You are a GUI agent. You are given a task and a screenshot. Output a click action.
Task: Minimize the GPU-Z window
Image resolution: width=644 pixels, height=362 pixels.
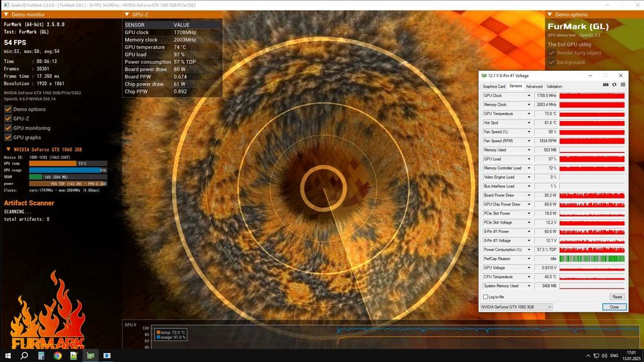590,75
